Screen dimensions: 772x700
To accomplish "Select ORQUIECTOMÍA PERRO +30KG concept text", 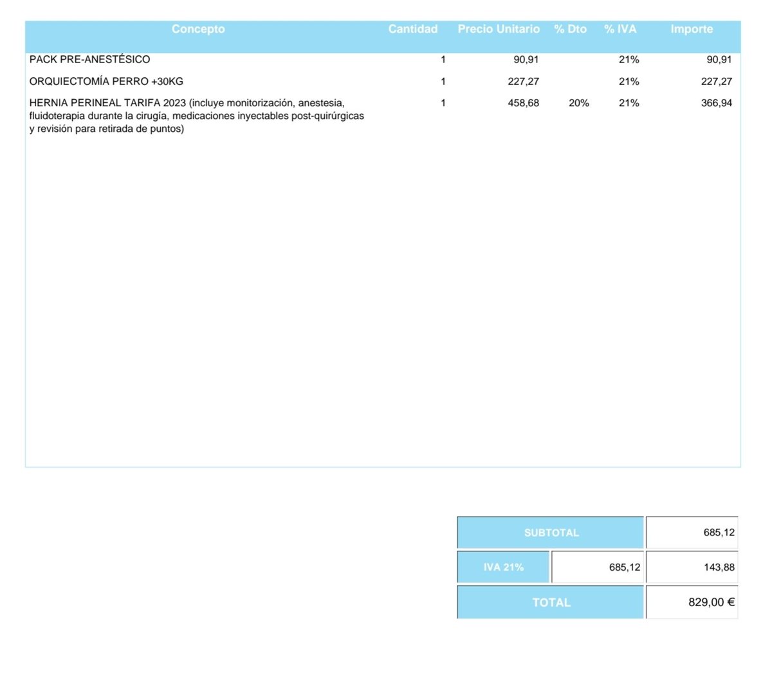I will [106, 82].
